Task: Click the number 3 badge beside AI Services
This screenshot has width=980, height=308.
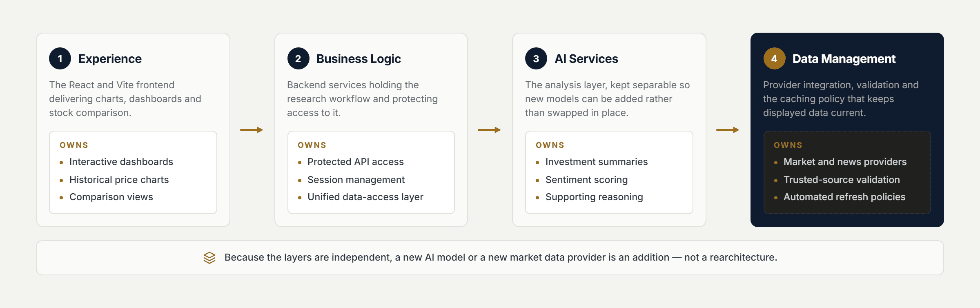Action: (536, 58)
